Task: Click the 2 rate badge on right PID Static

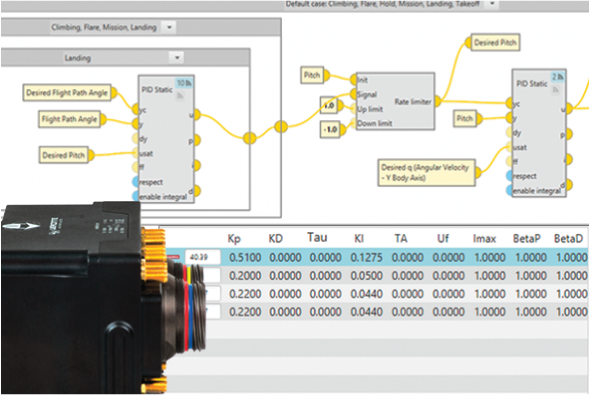Action: click(557, 77)
